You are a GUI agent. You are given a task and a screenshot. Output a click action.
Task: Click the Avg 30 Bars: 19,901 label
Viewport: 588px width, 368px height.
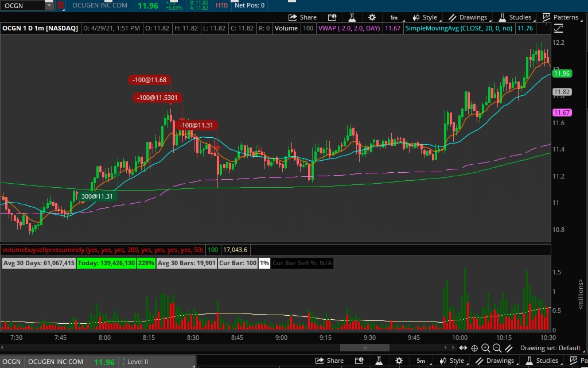coord(186,263)
